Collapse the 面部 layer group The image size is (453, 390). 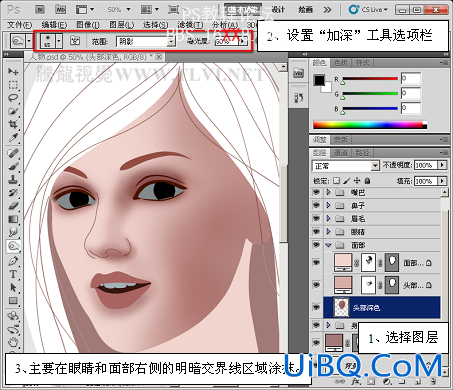tap(328, 245)
